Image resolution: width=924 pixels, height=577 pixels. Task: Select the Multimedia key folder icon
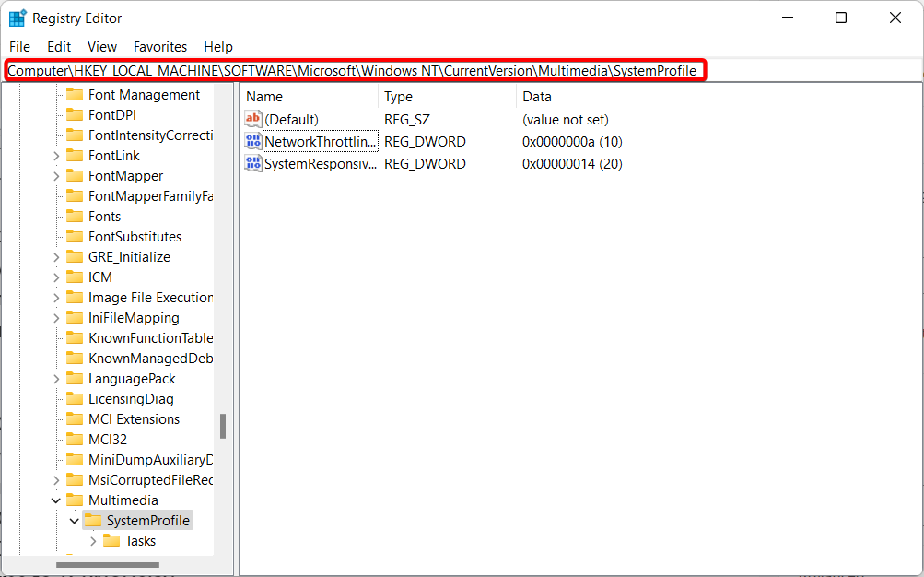click(x=75, y=500)
